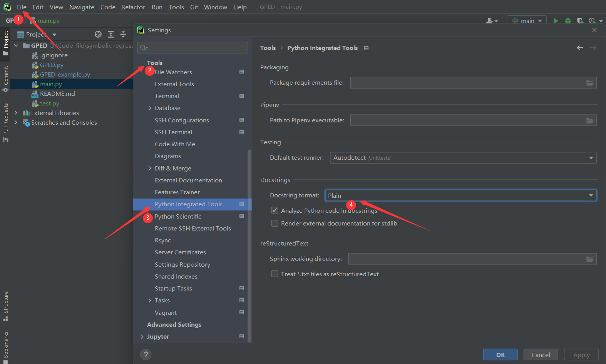Open the Project tool window sidebar tab
Viewport: 606px width, 364px height.
5,43
